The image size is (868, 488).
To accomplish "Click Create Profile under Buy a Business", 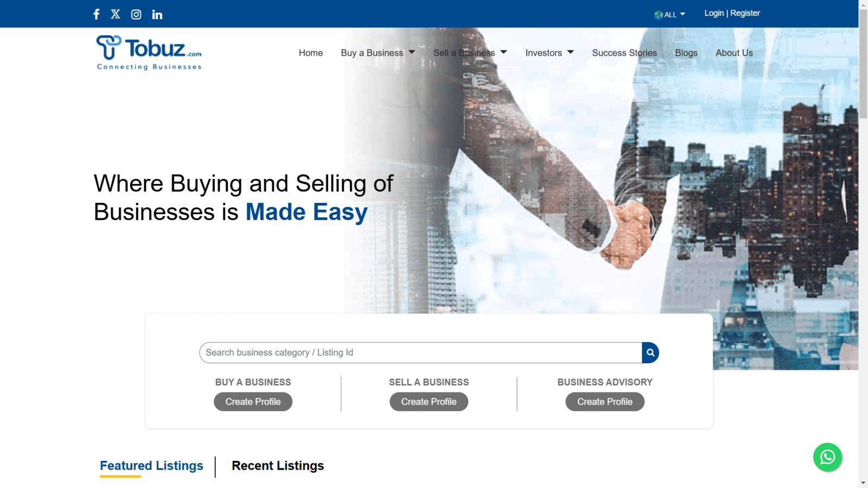I will pyautogui.click(x=253, y=402).
